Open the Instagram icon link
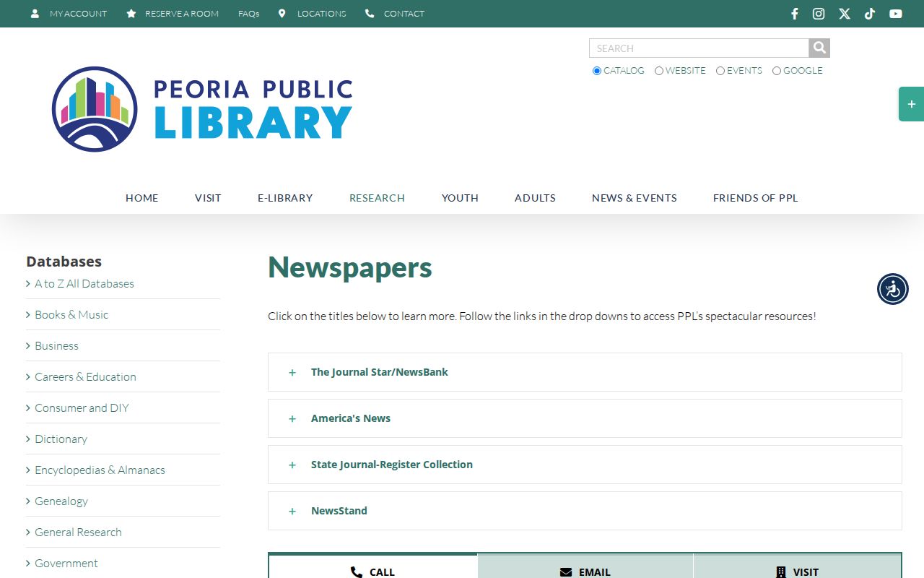This screenshot has width=924, height=578. tap(819, 14)
